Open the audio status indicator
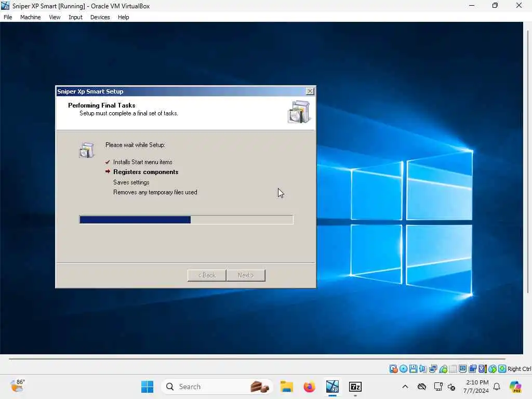Viewport: 532px width, 399px height. pyautogui.click(x=423, y=369)
